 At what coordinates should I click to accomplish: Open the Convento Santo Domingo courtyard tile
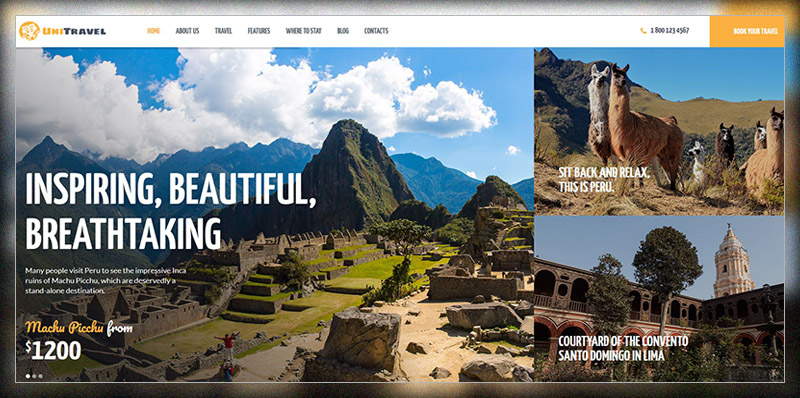[x=659, y=298]
